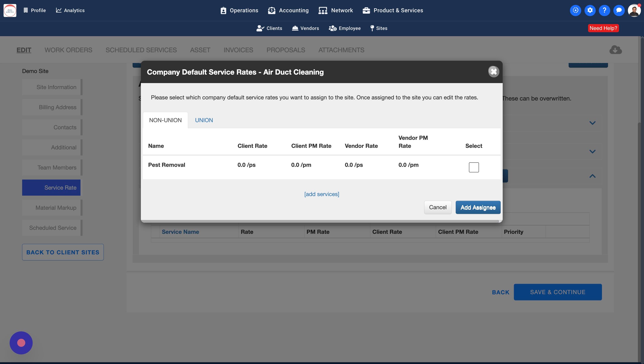Screen dimensions: 644x364
Task: Click the Add Assignee button
Action: coord(478,207)
